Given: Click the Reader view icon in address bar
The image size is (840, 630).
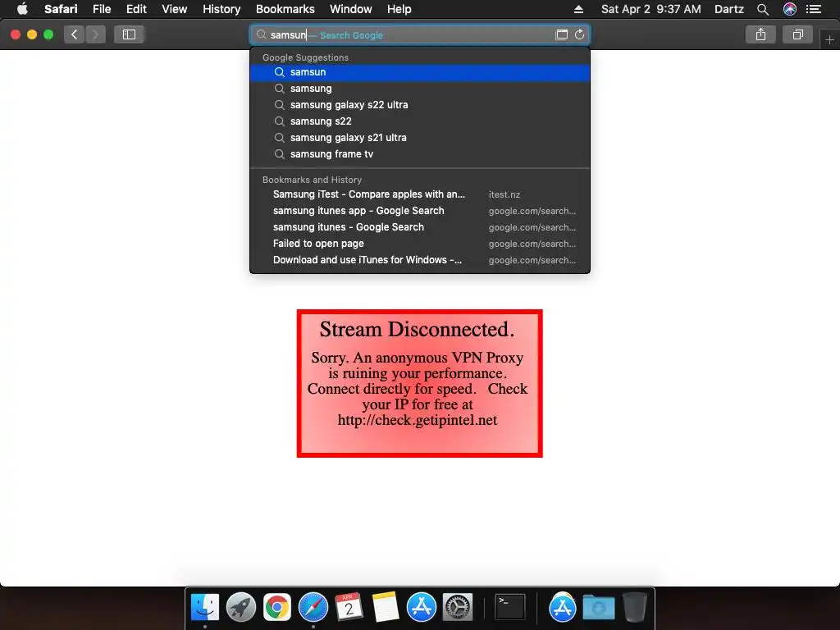Looking at the screenshot, I should [561, 34].
